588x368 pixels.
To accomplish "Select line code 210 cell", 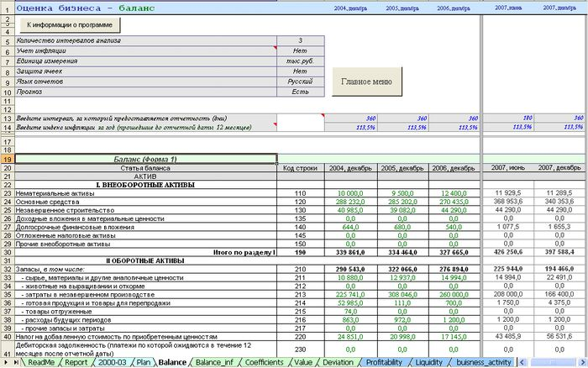I will [x=301, y=270].
